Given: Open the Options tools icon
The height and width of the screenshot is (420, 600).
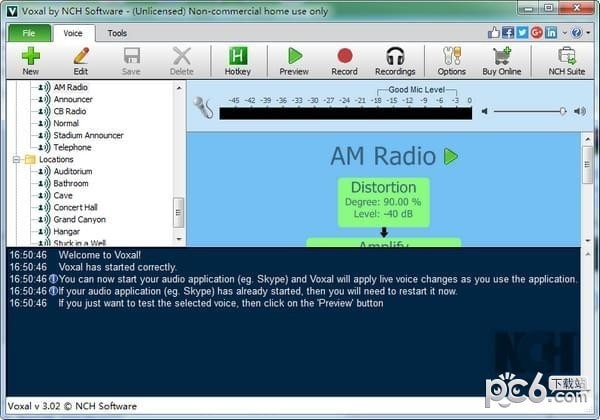Looking at the screenshot, I should [452, 56].
